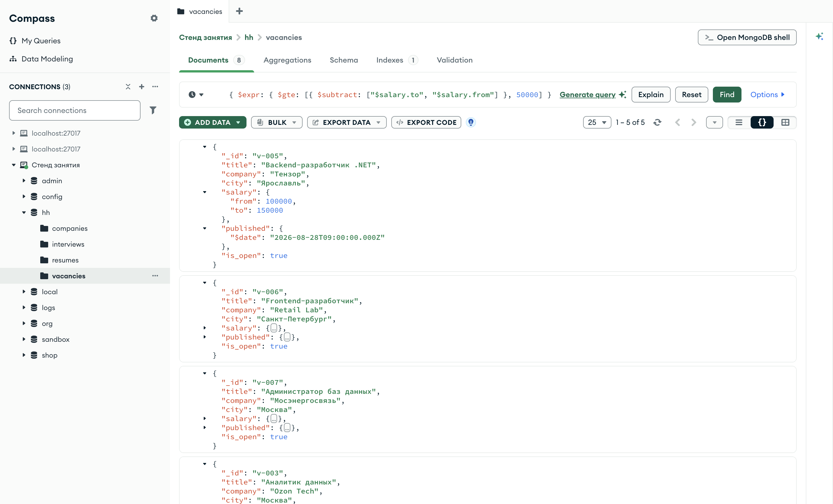Screen dimensions: 833x504
Task: Open the AI assistant sparkle icon
Action: (819, 37)
